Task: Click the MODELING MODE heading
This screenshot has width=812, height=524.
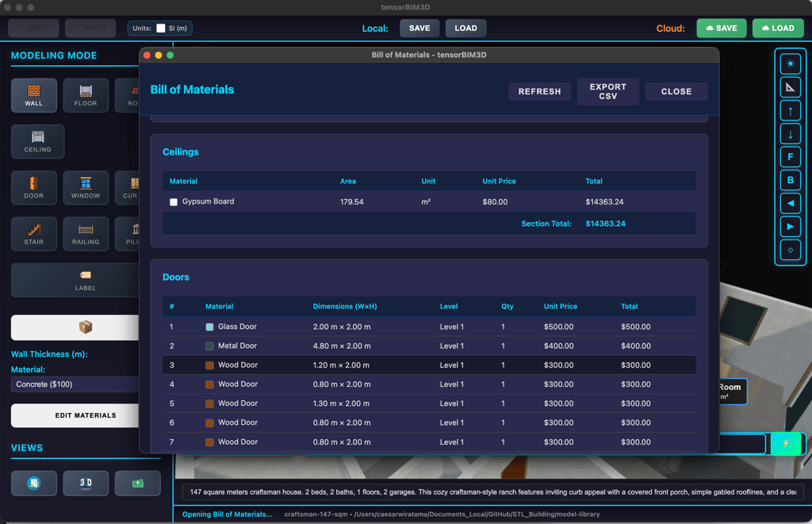Action: 54,55
